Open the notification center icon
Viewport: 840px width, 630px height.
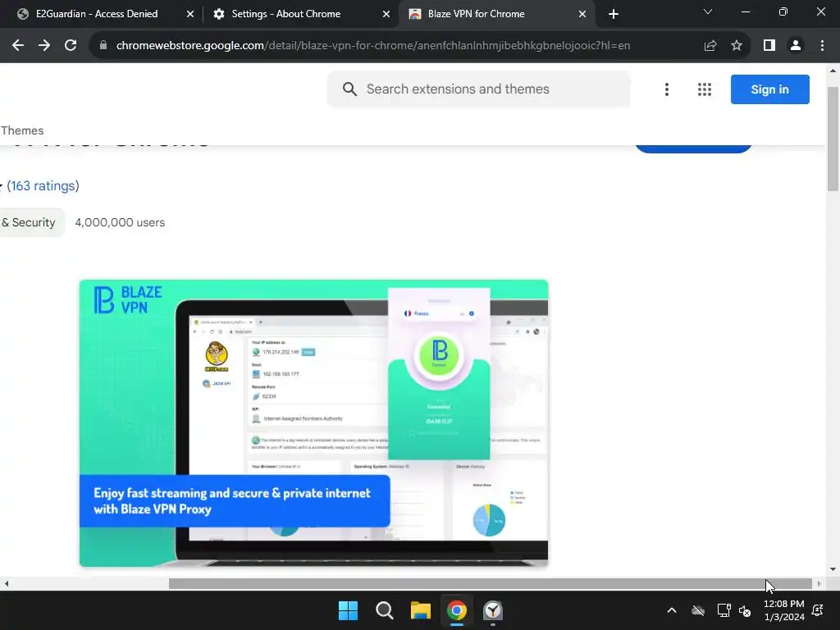pos(818,610)
